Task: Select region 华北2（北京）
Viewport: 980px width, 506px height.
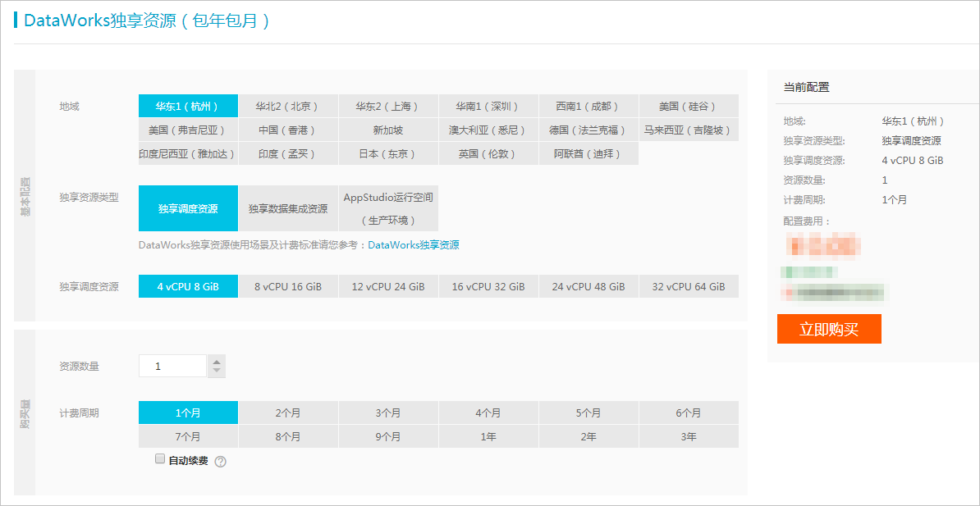Action: (x=288, y=106)
